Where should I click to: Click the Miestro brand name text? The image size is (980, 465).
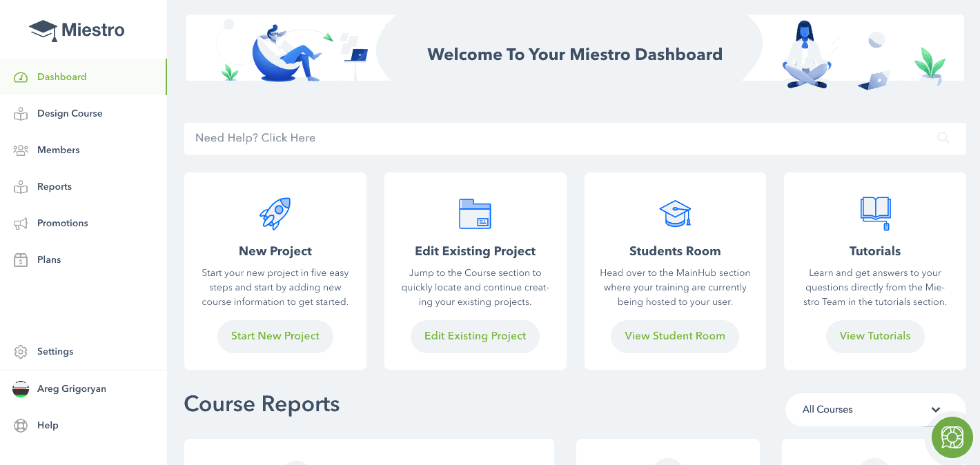pyautogui.click(x=93, y=30)
